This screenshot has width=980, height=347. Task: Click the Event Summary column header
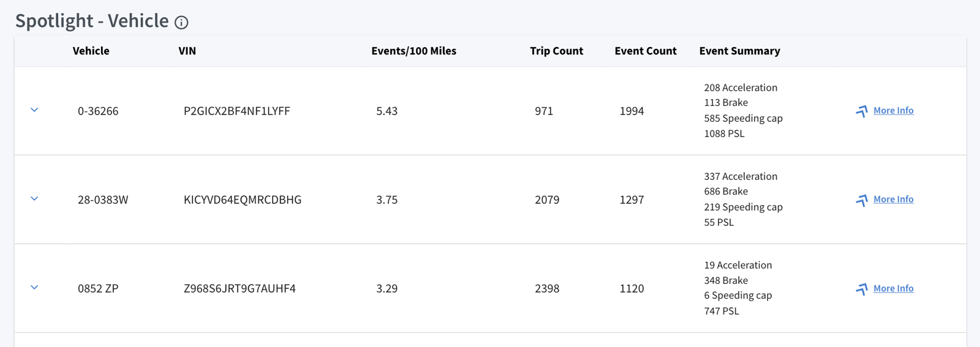click(740, 51)
